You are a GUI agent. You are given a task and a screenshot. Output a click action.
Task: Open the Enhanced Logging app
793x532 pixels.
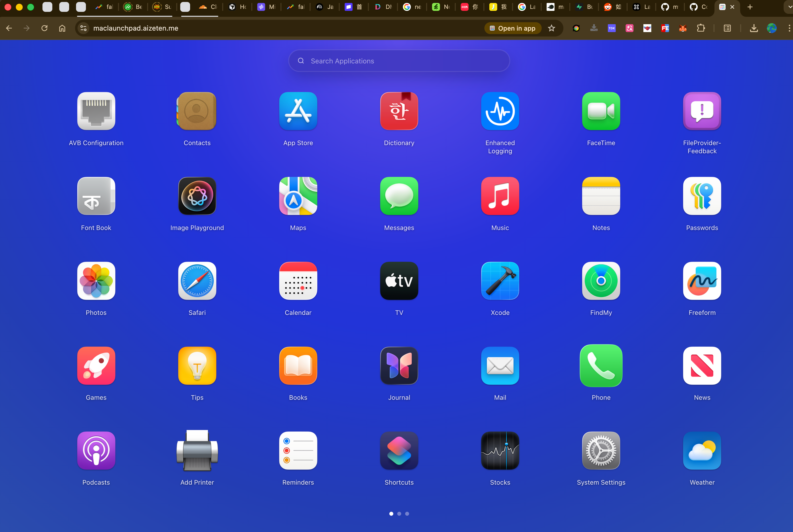point(500,111)
